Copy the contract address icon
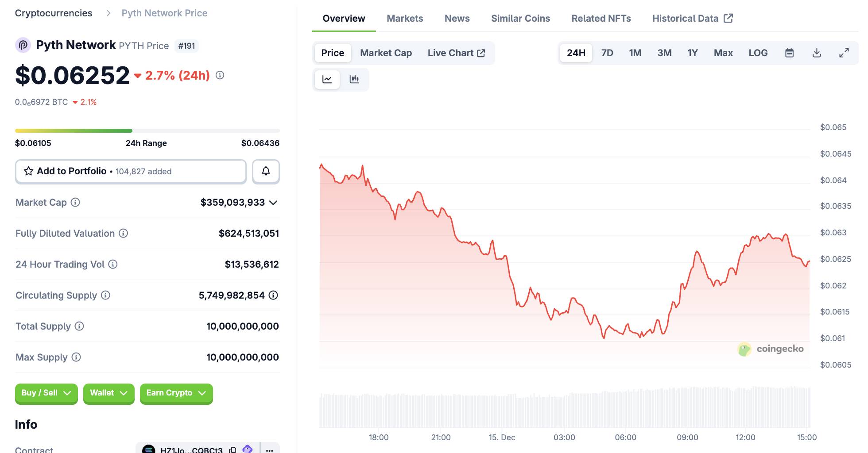 (232, 449)
